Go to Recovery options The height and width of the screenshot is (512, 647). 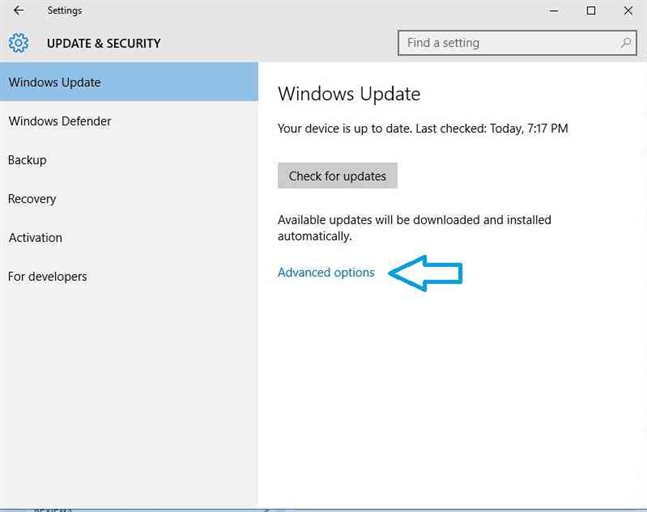click(x=129, y=198)
